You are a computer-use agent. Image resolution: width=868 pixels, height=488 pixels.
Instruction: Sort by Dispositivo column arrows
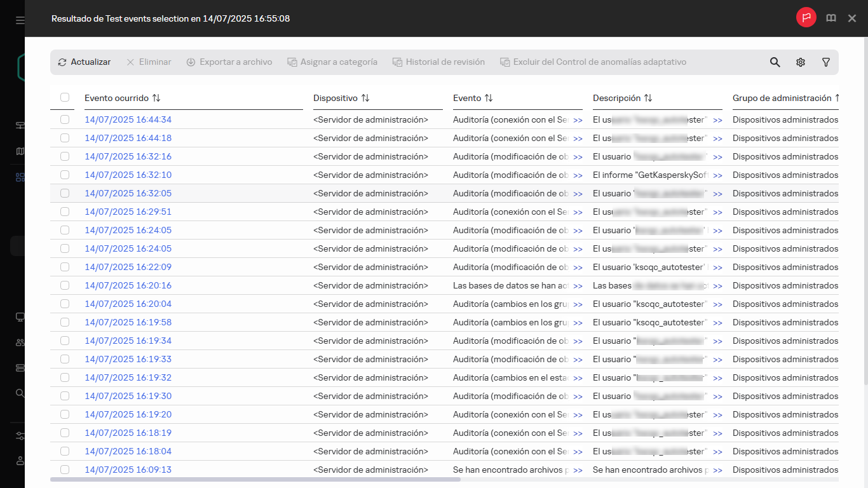pos(365,98)
